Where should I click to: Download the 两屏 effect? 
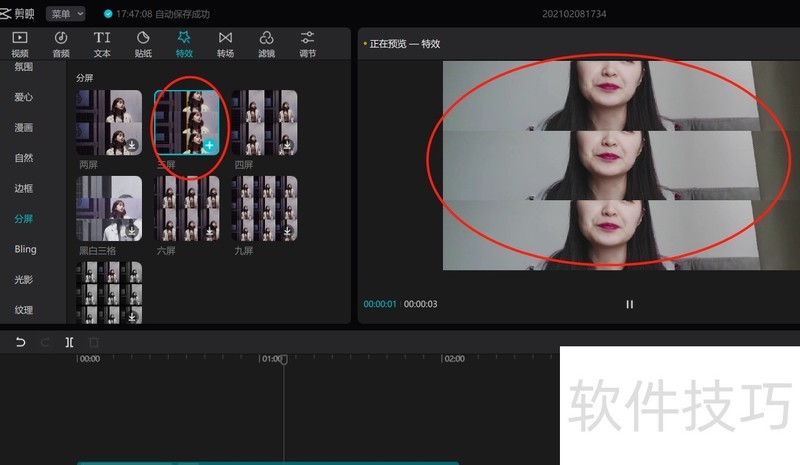tap(132, 145)
